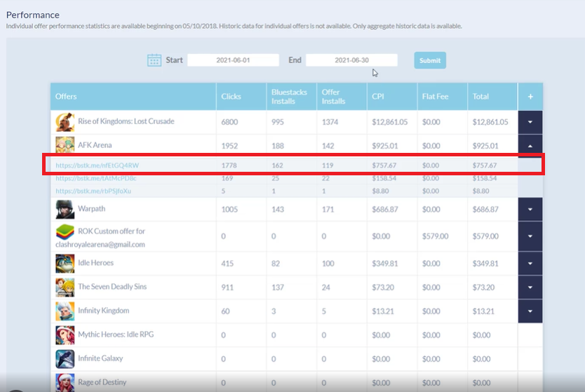Click ROK Custom flat fee $579.00

coord(436,236)
